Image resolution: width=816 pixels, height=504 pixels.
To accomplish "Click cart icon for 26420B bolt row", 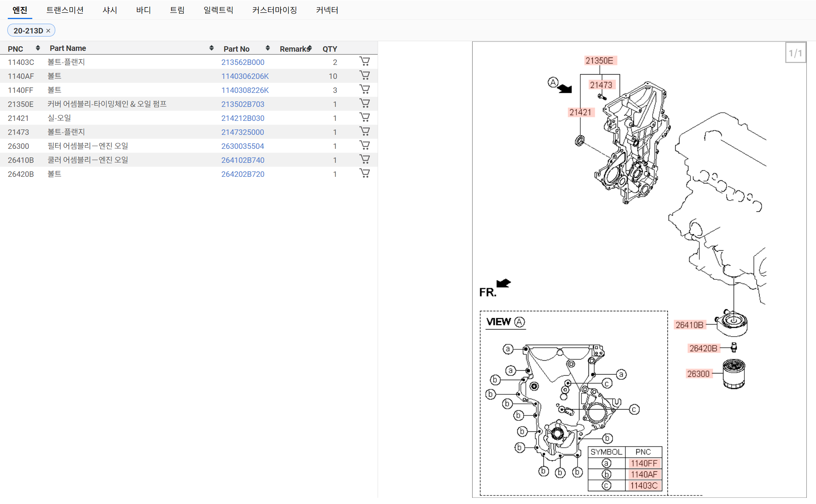I will tap(364, 173).
